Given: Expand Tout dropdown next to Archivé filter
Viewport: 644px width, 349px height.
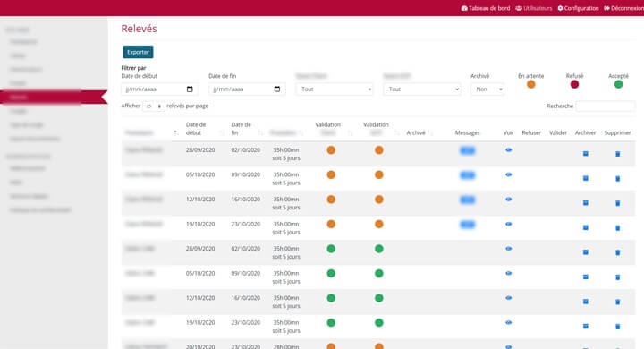Looking at the screenshot, I should (x=422, y=89).
